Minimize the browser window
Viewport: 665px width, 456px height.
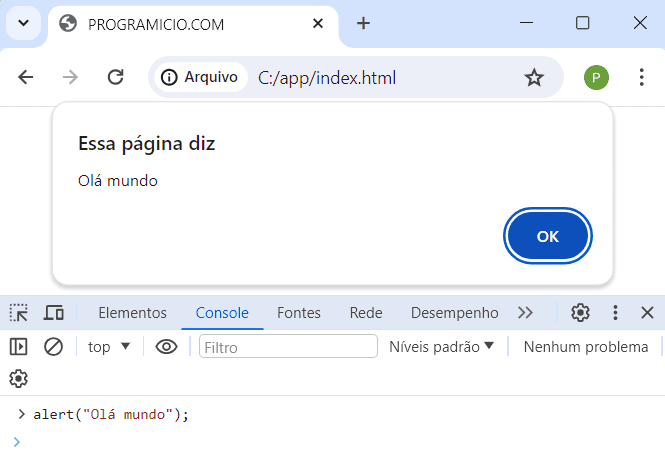[x=526, y=23]
